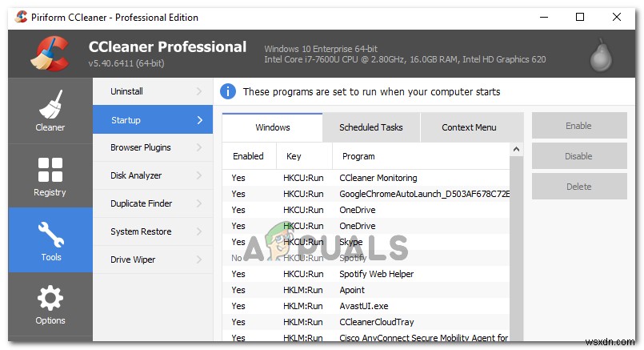The image size is (644, 350).
Task: Expand the Browser Plugins chevron
Action: click(198, 147)
